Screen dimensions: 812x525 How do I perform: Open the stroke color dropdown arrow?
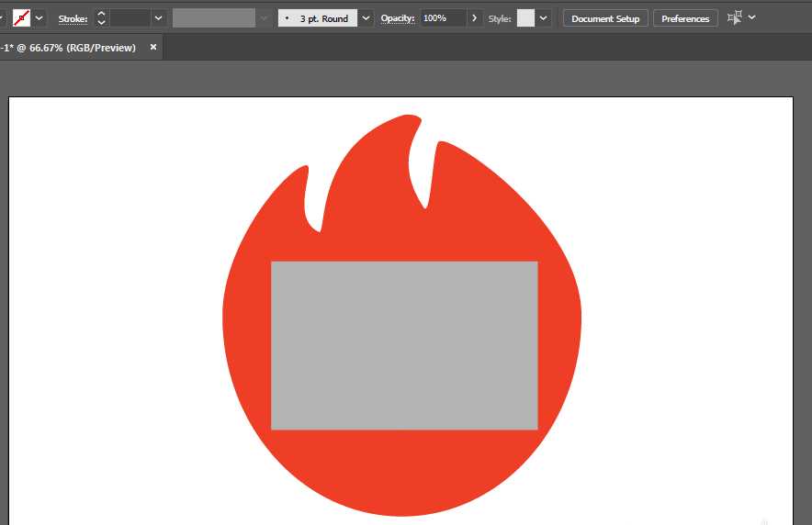(39, 18)
